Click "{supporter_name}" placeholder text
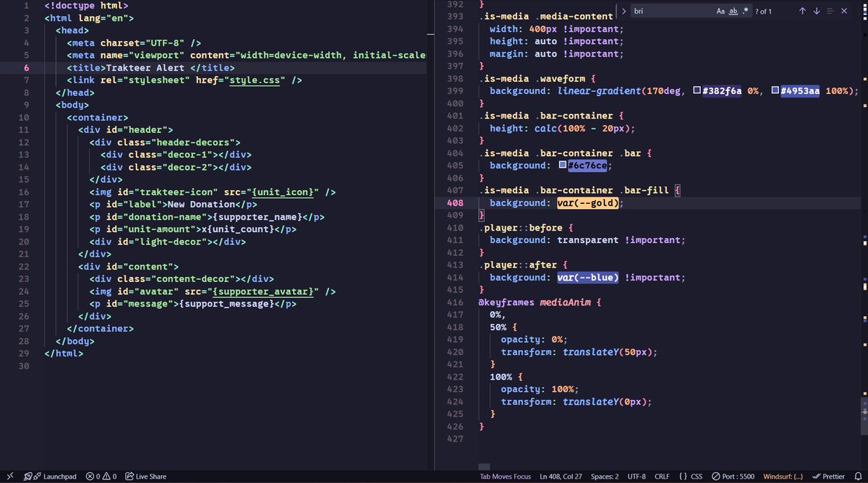Image resolution: width=868 pixels, height=483 pixels. [257, 217]
